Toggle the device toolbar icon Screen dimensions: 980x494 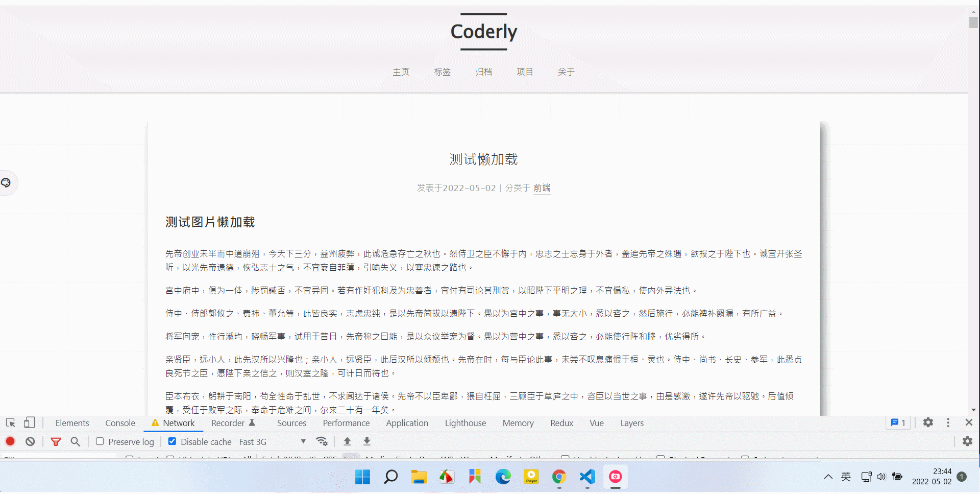30,423
